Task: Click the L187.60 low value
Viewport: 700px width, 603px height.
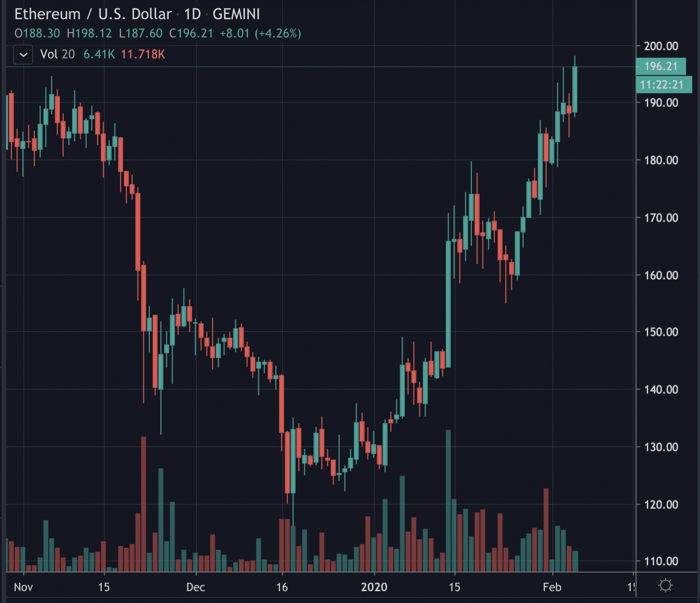Action: 141,34
